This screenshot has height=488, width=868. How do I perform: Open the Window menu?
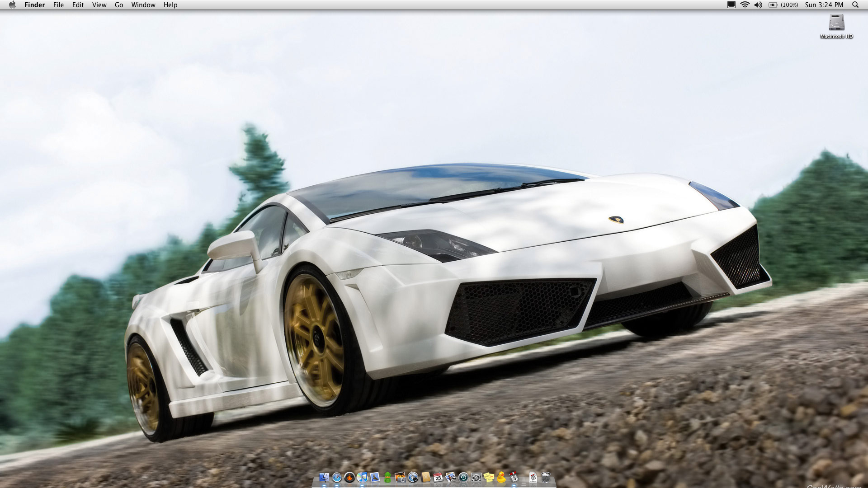pos(143,5)
